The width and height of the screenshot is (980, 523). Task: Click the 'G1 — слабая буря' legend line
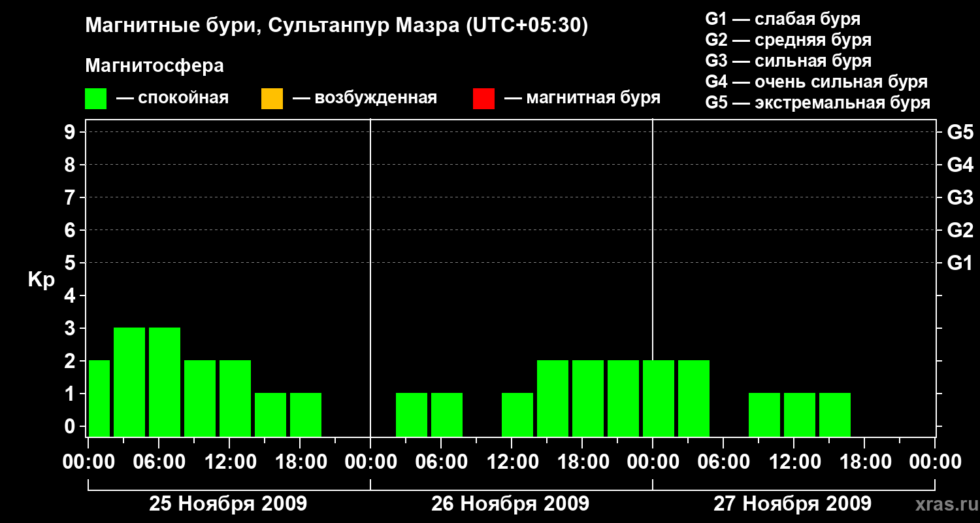783,18
